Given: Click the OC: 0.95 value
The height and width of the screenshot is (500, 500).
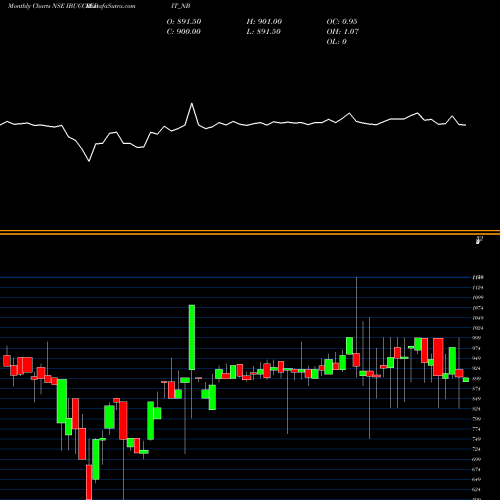Looking at the screenshot, I should pyautogui.click(x=342, y=22).
